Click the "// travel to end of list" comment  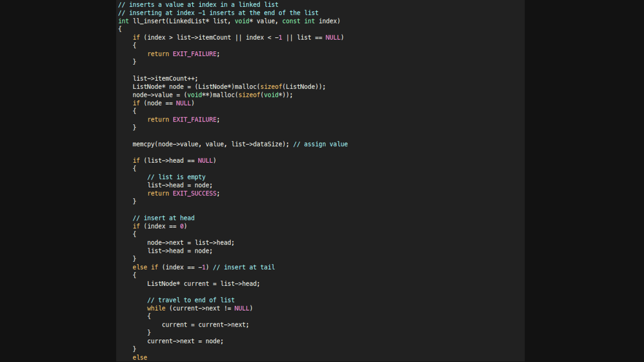click(x=191, y=300)
